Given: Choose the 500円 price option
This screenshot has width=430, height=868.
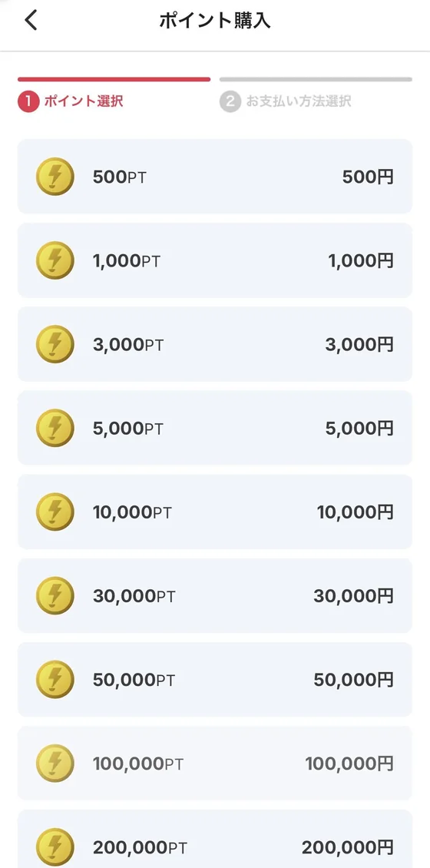Looking at the screenshot, I should (x=368, y=177).
